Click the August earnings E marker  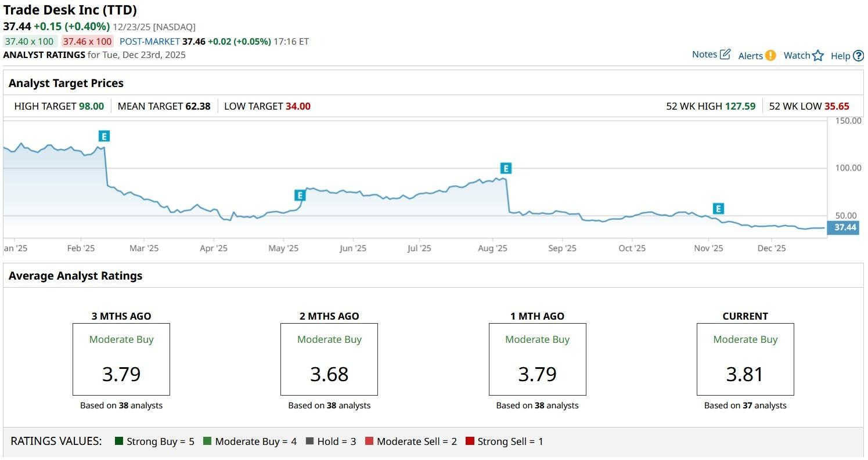pyautogui.click(x=506, y=168)
